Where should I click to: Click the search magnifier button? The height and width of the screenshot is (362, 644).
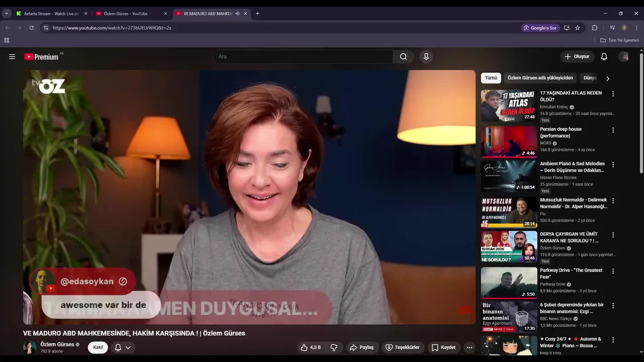(x=404, y=57)
